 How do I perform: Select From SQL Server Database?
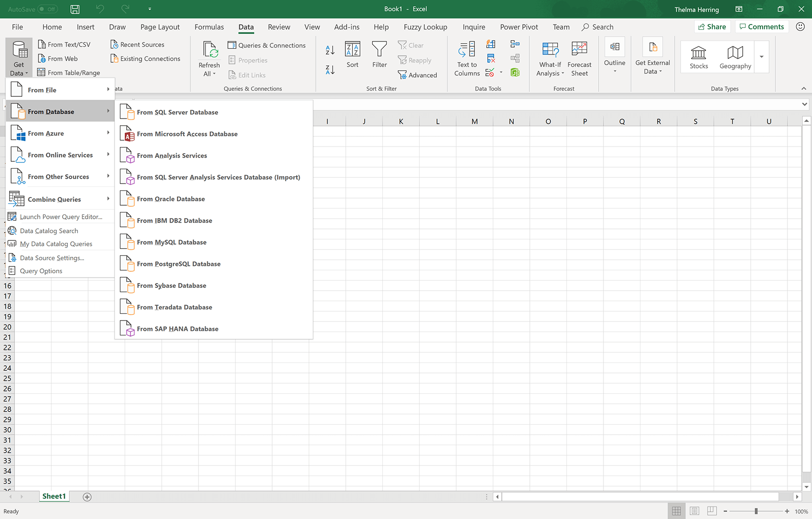click(x=214, y=112)
